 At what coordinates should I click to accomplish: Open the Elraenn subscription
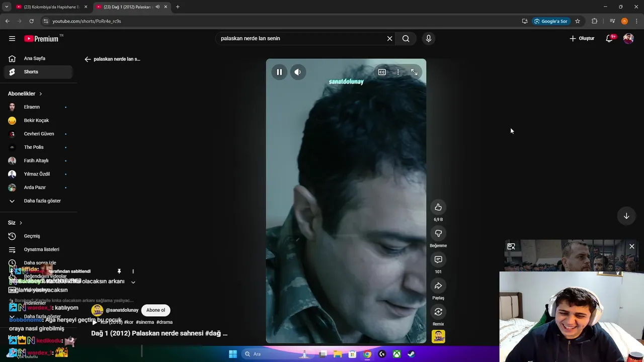click(38, 107)
